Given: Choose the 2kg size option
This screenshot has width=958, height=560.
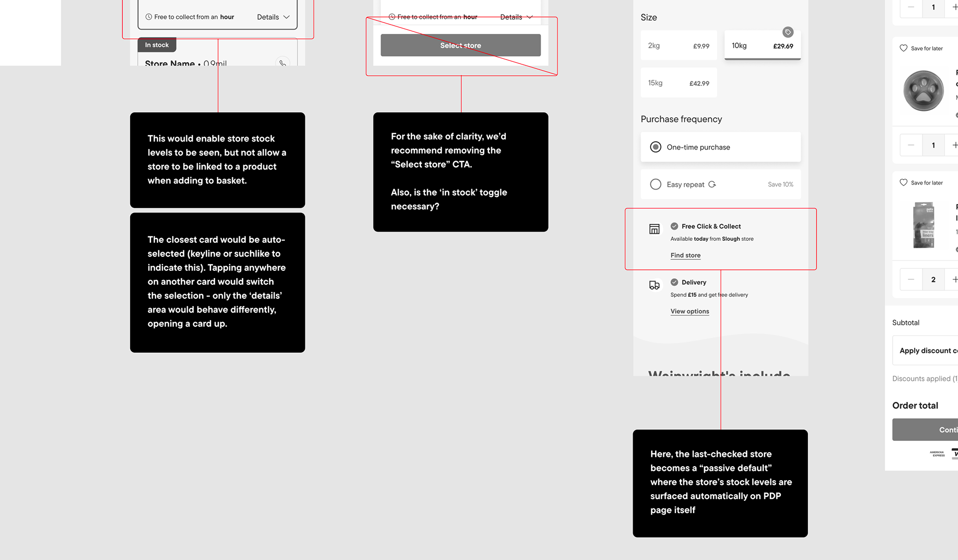Looking at the screenshot, I should pyautogui.click(x=679, y=46).
